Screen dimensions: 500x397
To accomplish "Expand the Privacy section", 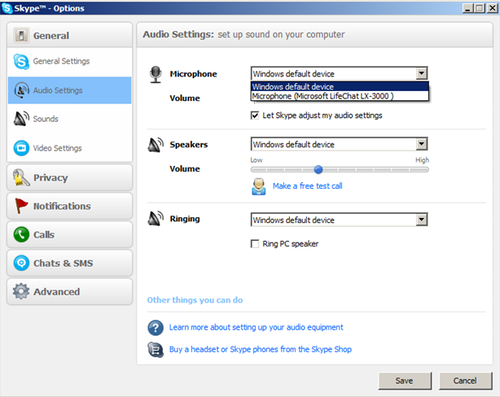I will tap(69, 178).
